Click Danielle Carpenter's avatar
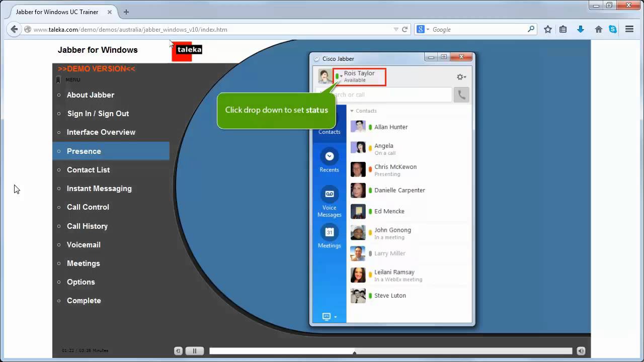 pos(358,190)
